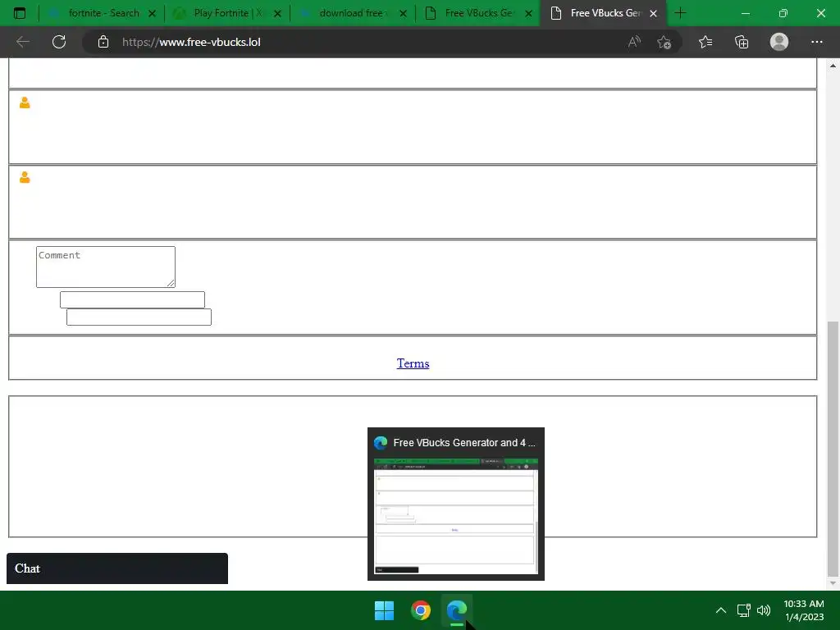Refresh the free-vbucks.lol page
This screenshot has height=630, width=840.
pyautogui.click(x=59, y=42)
